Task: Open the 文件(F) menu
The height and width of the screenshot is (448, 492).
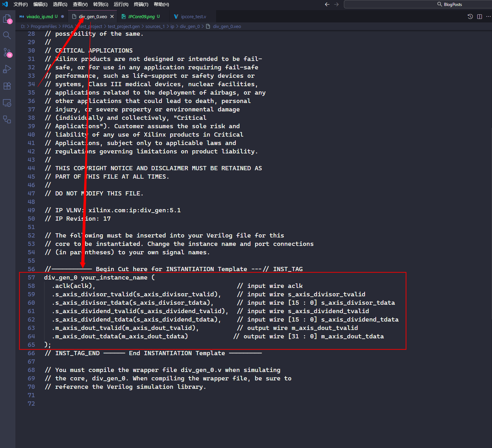Action: coord(20,4)
